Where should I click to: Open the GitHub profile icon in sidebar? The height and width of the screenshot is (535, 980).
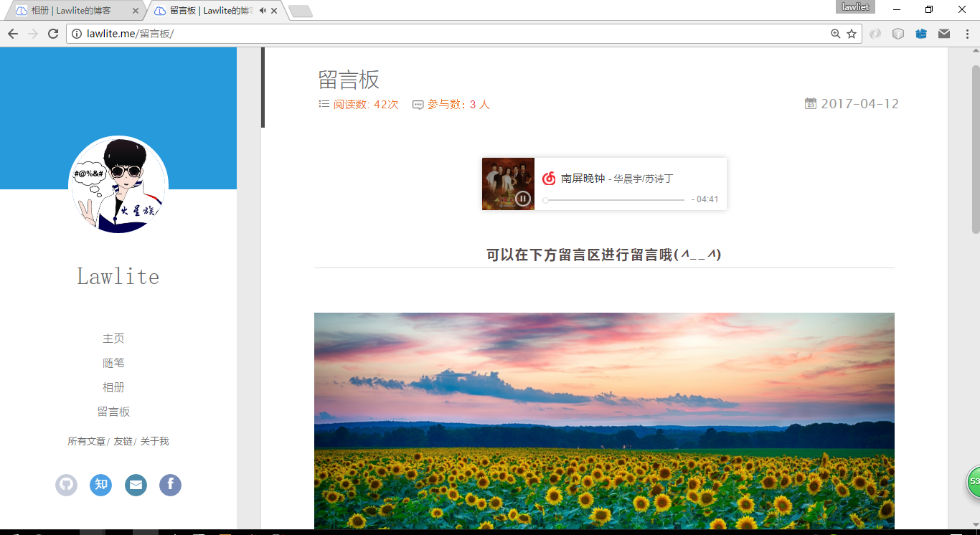click(66, 486)
